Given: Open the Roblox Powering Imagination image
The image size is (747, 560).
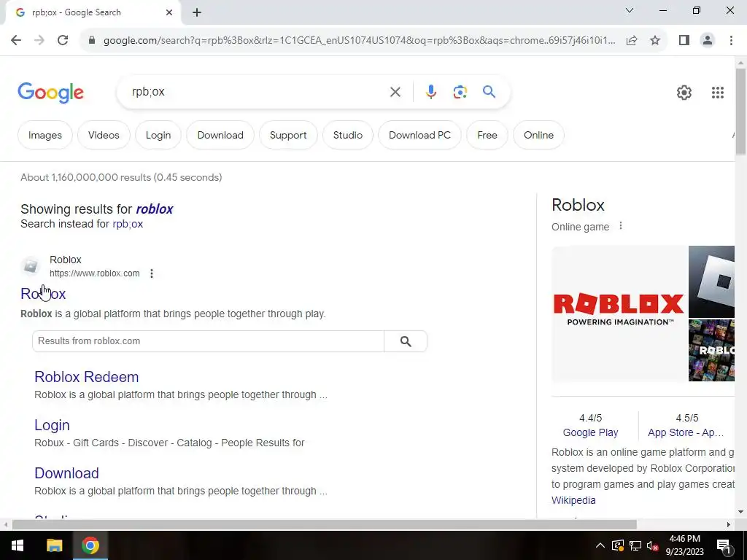Looking at the screenshot, I should (619, 314).
